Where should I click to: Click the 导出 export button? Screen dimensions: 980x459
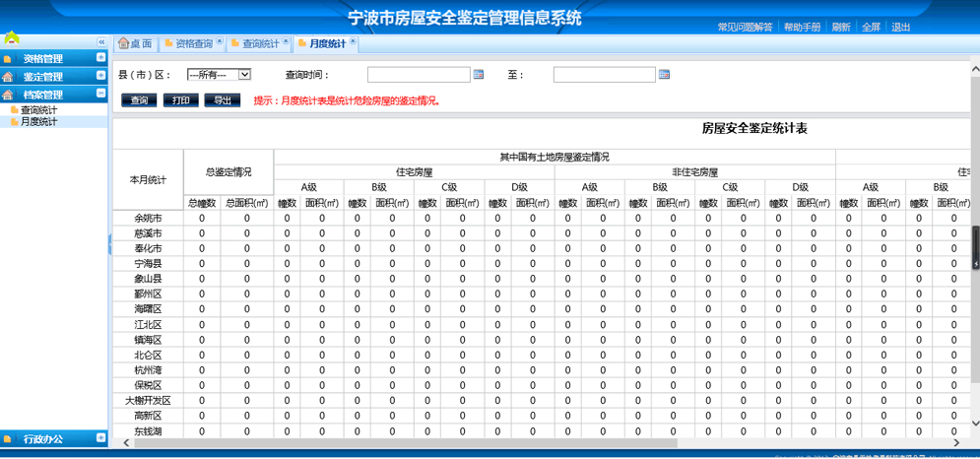(x=223, y=100)
